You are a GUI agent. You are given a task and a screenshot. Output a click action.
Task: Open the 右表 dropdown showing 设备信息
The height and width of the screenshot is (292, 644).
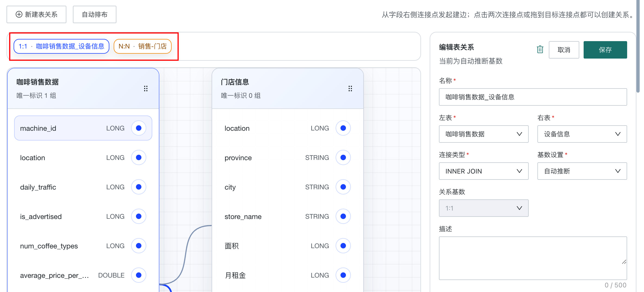pyautogui.click(x=582, y=134)
